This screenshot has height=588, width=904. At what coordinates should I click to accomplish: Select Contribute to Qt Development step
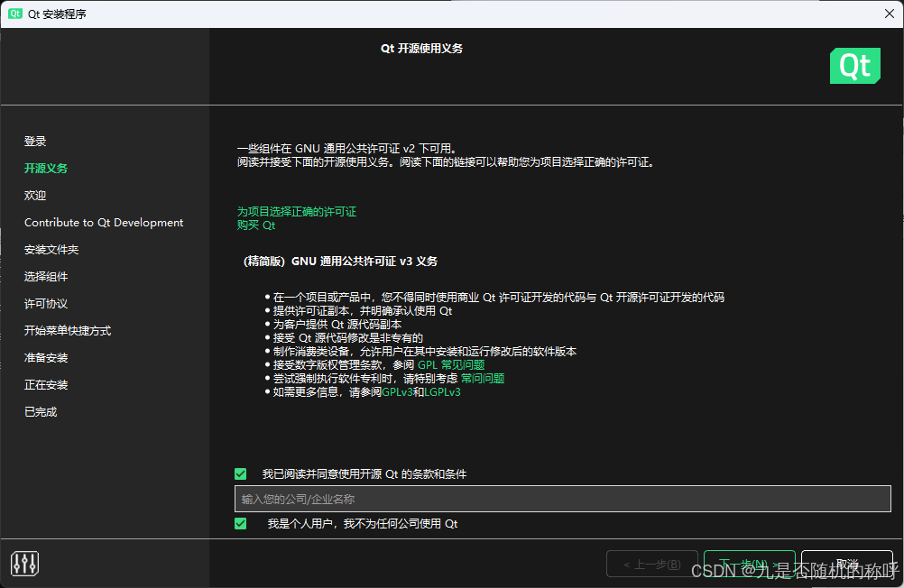tap(104, 223)
